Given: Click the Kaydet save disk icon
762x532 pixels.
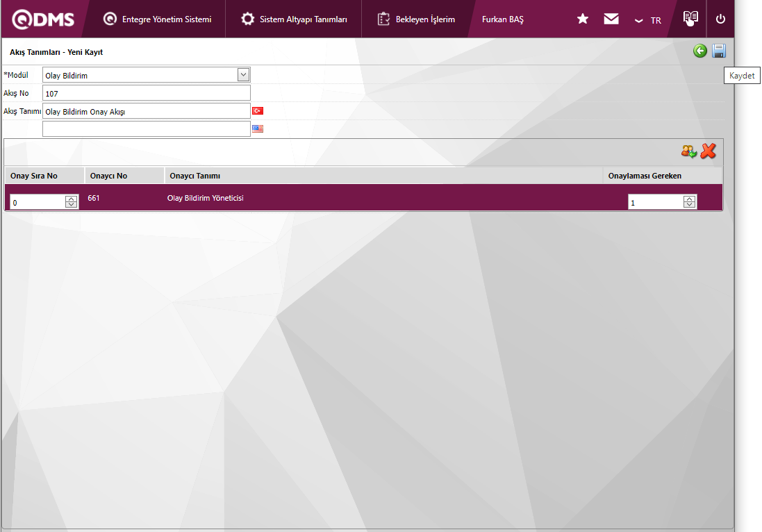Looking at the screenshot, I should (719, 51).
